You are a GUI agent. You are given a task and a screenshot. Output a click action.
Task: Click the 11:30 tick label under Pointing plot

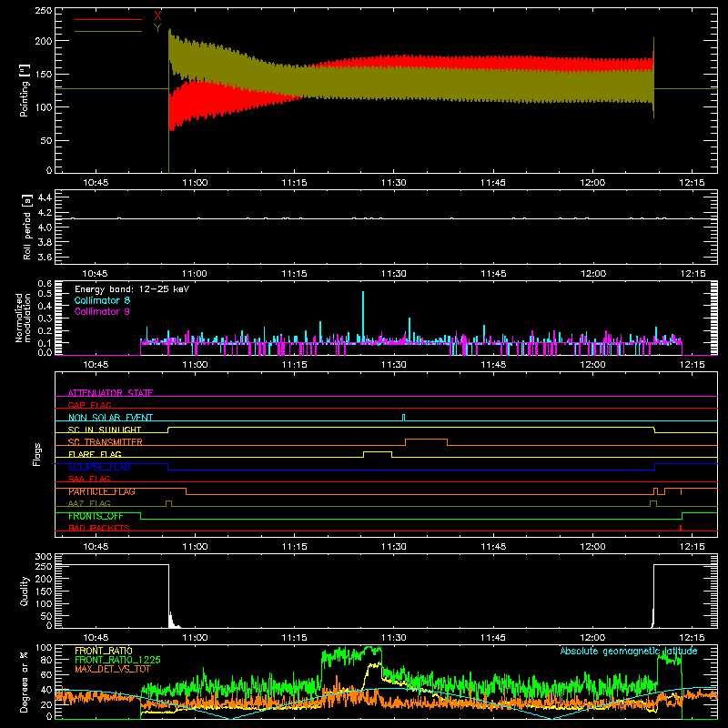point(394,183)
